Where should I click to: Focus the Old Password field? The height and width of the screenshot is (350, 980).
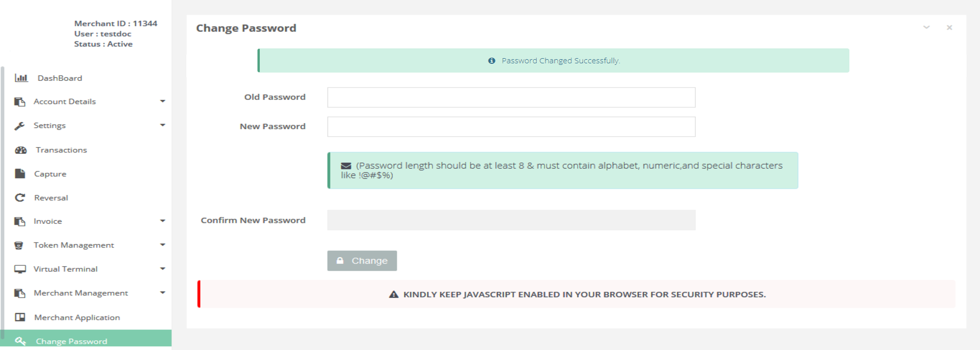511,97
